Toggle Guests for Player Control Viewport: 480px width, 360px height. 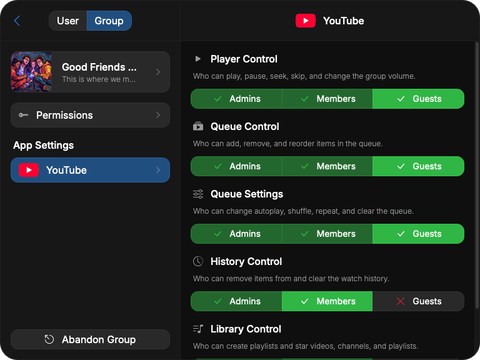pyautogui.click(x=418, y=99)
